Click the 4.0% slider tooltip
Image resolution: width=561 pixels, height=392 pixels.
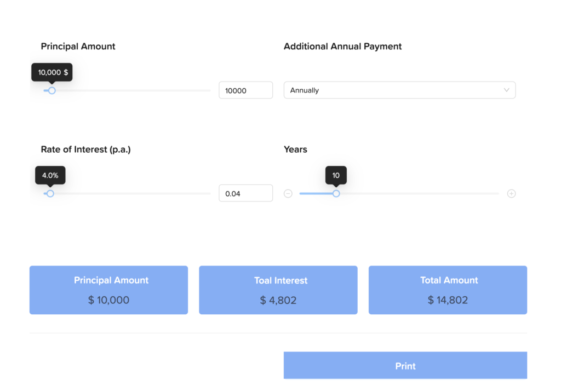click(50, 175)
